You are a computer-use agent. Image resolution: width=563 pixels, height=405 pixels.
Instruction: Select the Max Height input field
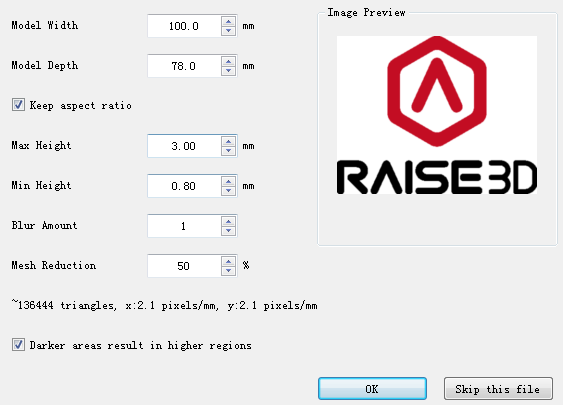click(x=184, y=146)
